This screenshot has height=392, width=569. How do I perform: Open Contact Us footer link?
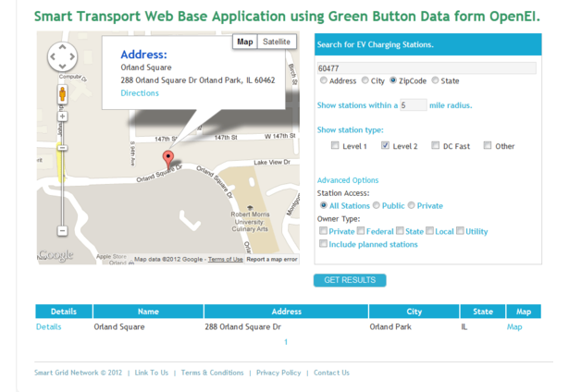tap(331, 373)
